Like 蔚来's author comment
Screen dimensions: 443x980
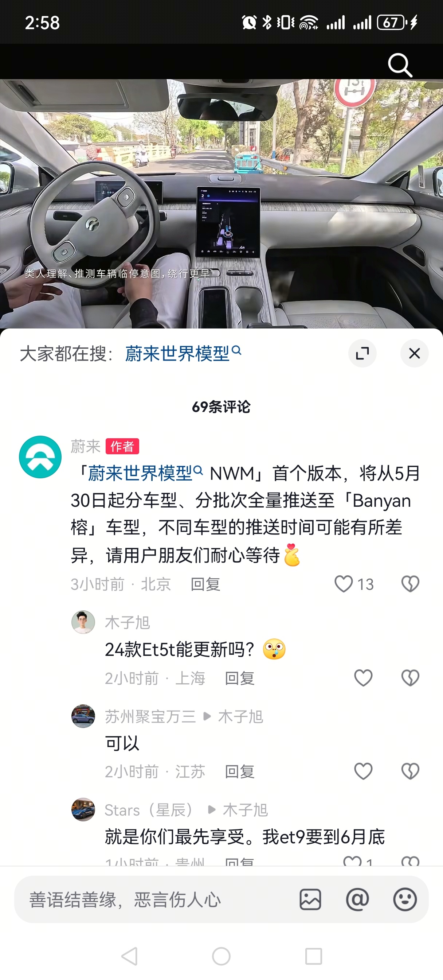[x=344, y=584]
